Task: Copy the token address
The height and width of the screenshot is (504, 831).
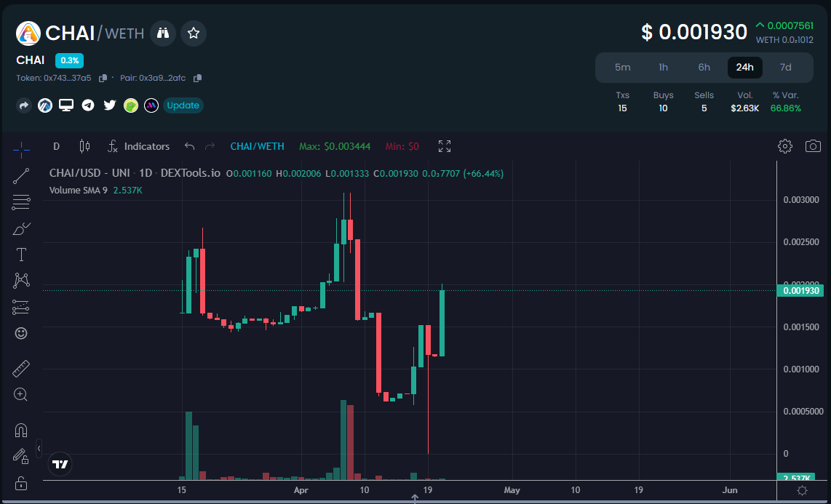Action: pos(103,79)
